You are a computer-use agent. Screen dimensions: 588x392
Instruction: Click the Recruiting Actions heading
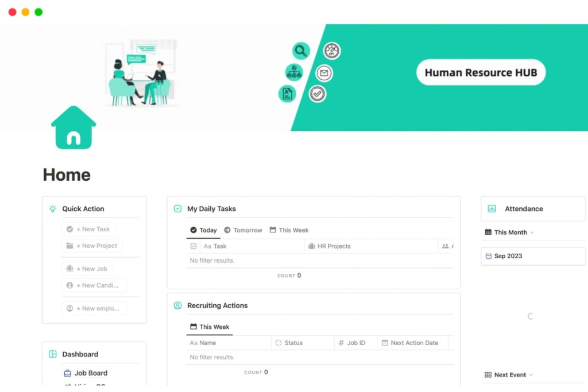[x=218, y=305]
